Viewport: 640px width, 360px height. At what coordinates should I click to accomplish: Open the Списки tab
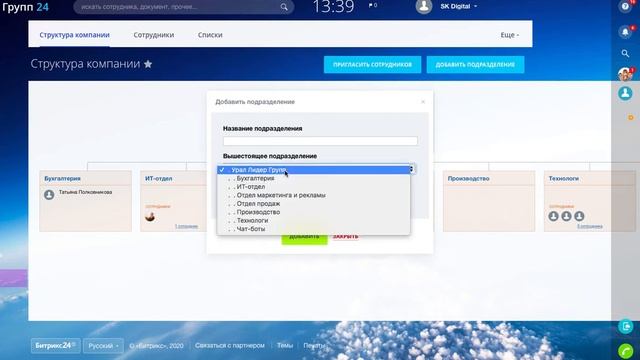click(x=210, y=35)
